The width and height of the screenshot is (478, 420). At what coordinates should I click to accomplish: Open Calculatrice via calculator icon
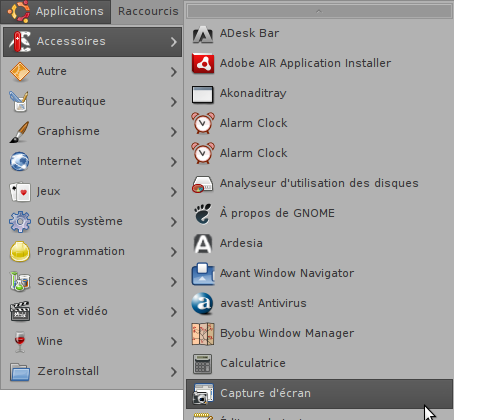pyautogui.click(x=202, y=364)
